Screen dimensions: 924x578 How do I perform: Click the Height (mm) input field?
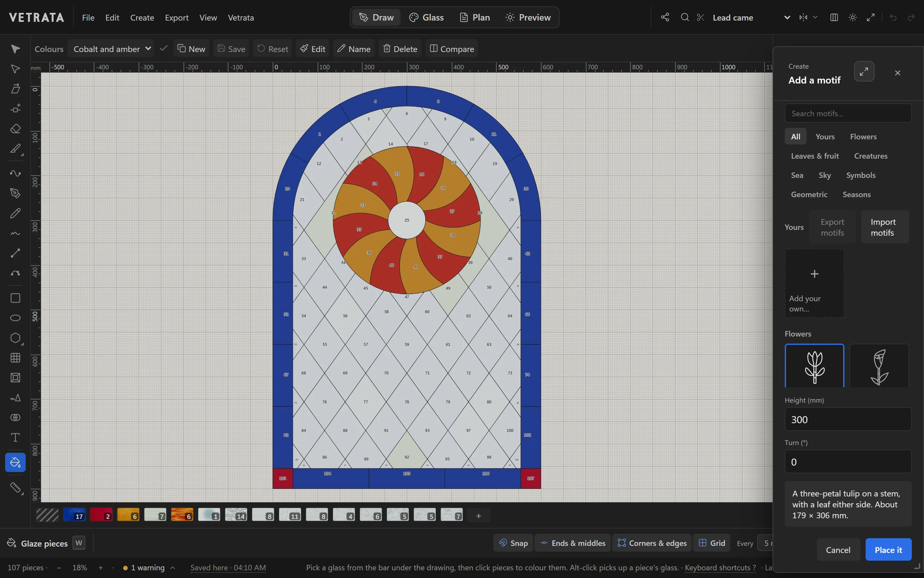coord(848,419)
